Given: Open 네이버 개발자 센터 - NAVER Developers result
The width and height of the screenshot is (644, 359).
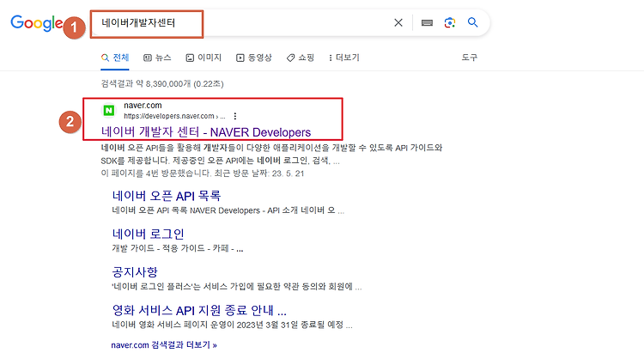Looking at the screenshot, I should (x=206, y=132).
